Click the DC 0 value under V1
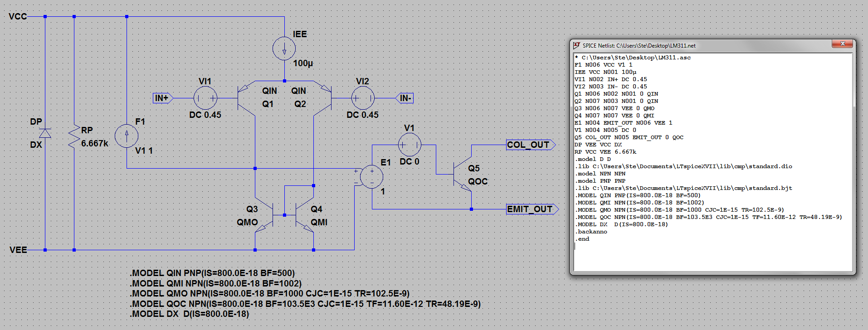Image resolution: width=868 pixels, height=330 pixels. pos(410,162)
